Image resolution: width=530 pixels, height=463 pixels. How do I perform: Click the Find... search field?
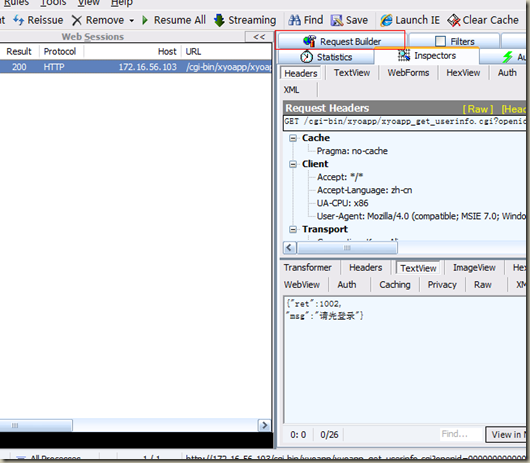click(x=461, y=434)
